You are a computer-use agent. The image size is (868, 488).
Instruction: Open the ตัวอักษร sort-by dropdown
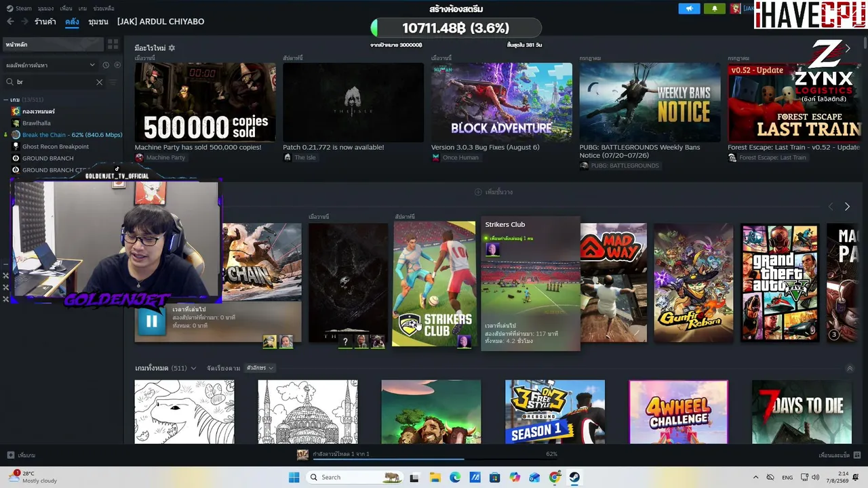260,368
